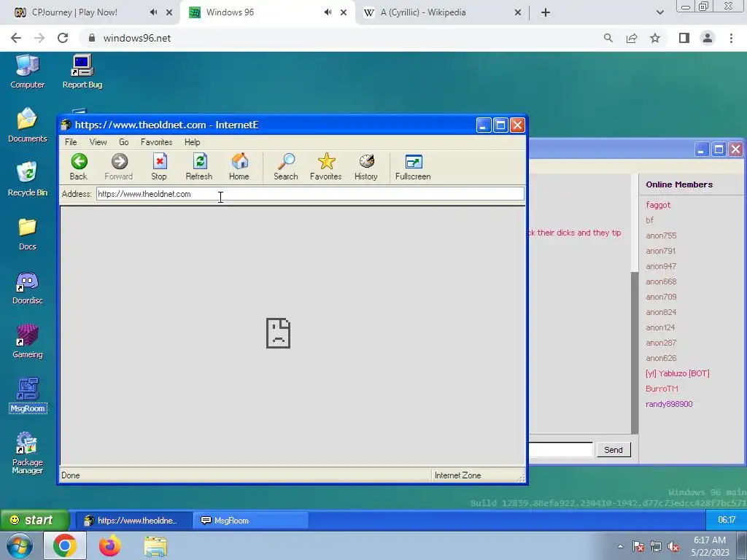The width and height of the screenshot is (747, 560).
Task: Open Chrome's search magnifier in address bar
Action: click(608, 38)
